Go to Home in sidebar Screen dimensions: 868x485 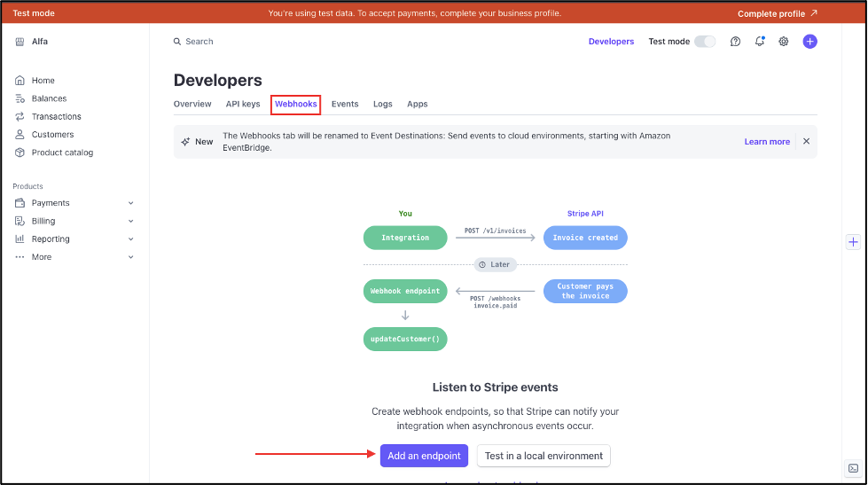(x=43, y=81)
